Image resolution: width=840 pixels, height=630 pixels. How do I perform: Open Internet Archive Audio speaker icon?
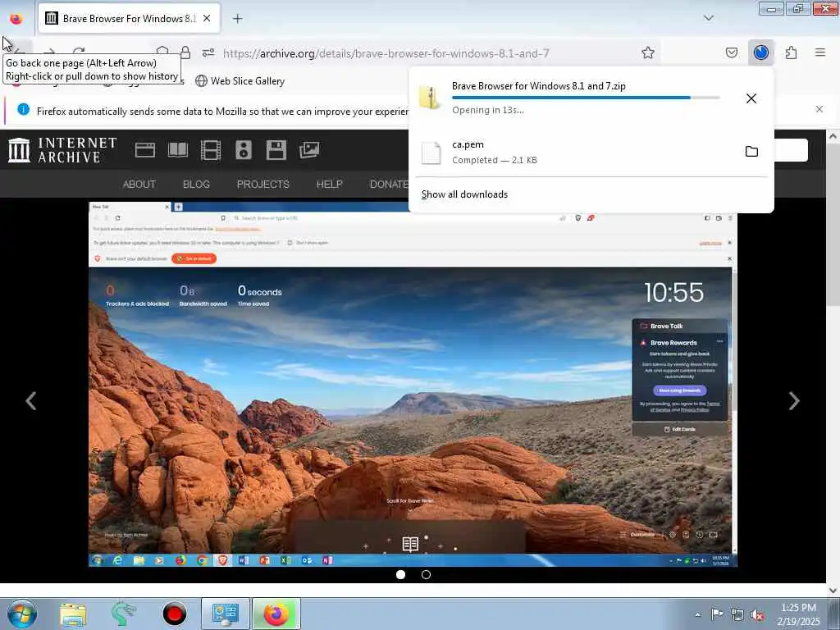pos(243,150)
